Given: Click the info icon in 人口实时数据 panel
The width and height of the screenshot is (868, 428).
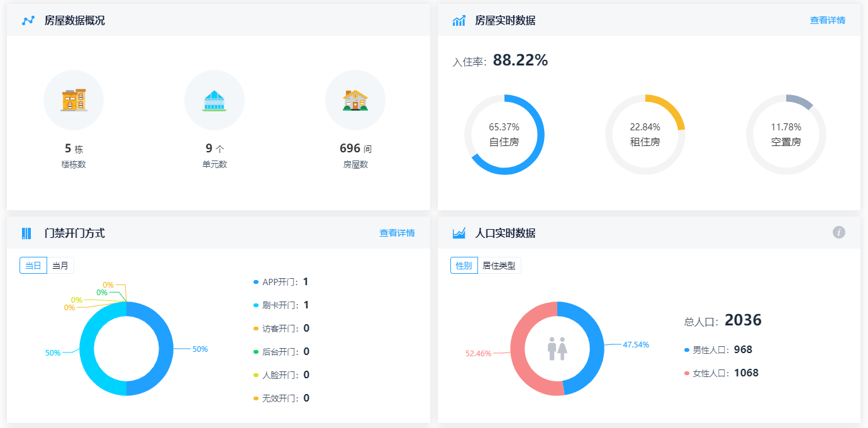Looking at the screenshot, I should pos(839,232).
